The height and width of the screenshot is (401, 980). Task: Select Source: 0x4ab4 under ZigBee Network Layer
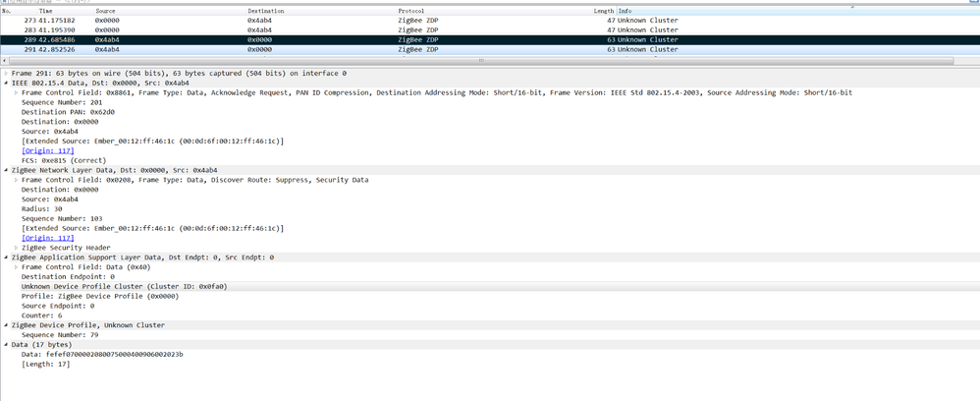50,200
